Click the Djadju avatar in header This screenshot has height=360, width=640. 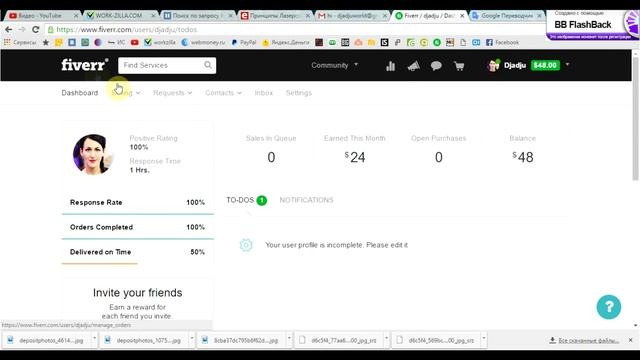tap(493, 65)
